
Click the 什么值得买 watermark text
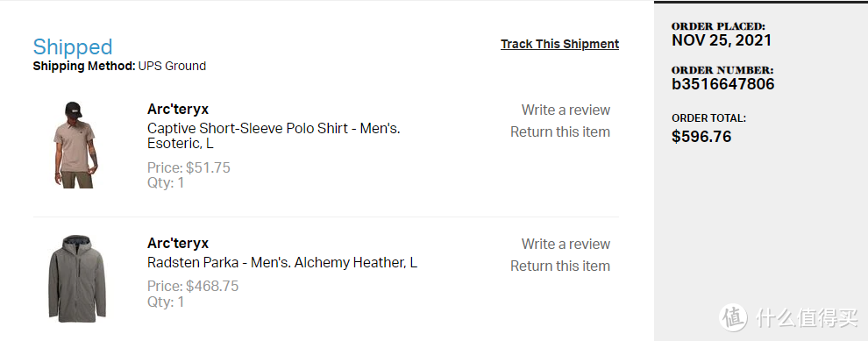807,317
